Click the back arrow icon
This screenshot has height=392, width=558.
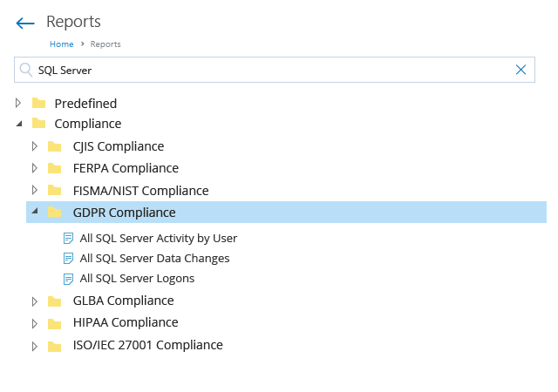click(24, 23)
